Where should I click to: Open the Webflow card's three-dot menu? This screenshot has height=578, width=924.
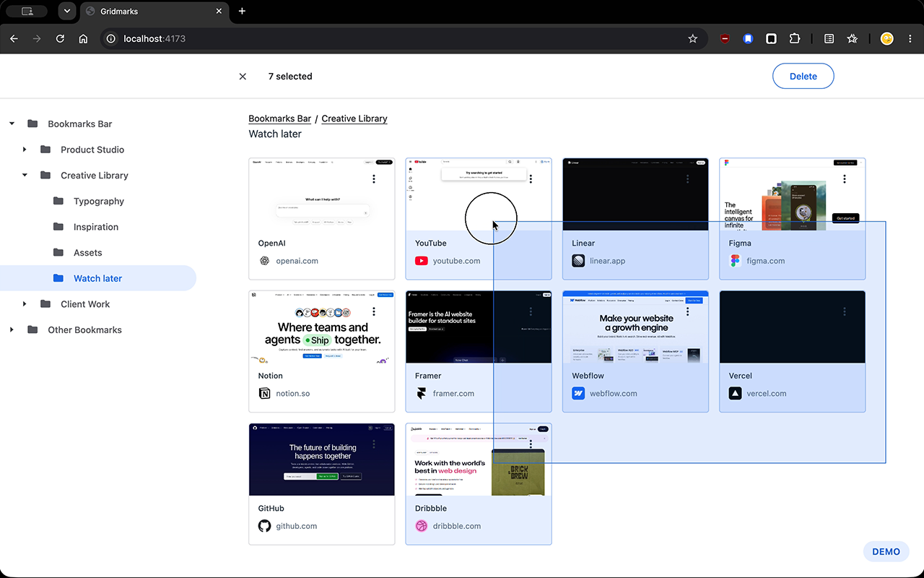[687, 311]
